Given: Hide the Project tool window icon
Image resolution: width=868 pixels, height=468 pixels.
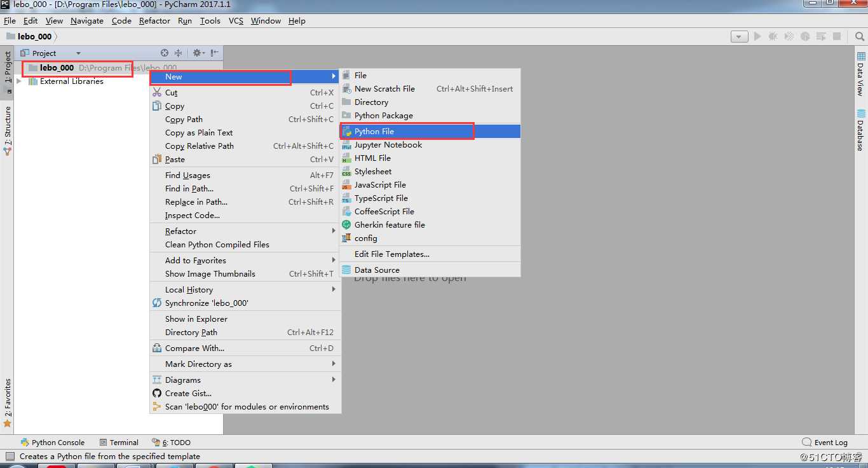Looking at the screenshot, I should pos(215,53).
